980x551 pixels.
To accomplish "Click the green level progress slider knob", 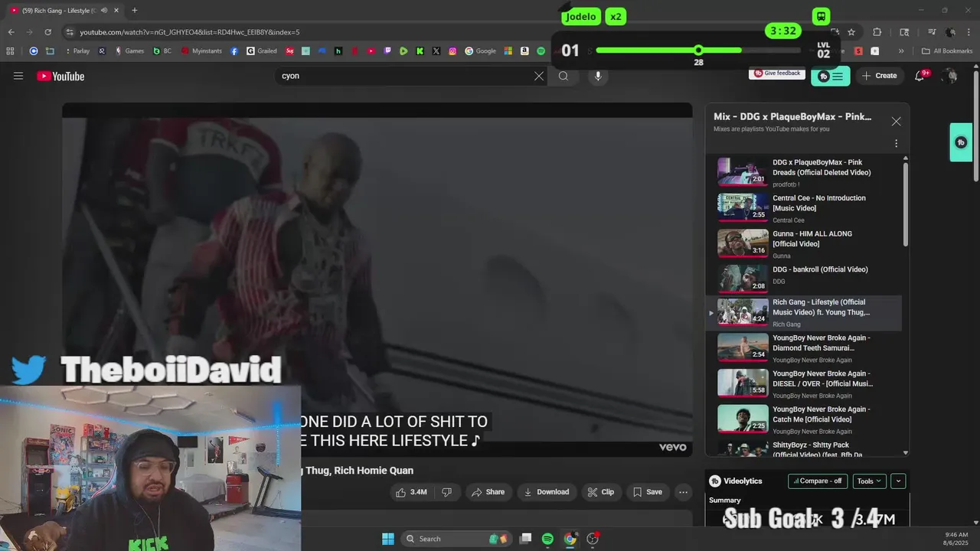I will tap(698, 51).
